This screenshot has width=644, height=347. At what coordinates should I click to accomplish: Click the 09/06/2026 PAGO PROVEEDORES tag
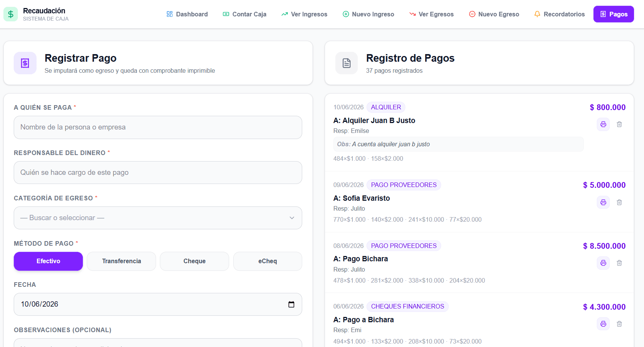click(x=404, y=185)
